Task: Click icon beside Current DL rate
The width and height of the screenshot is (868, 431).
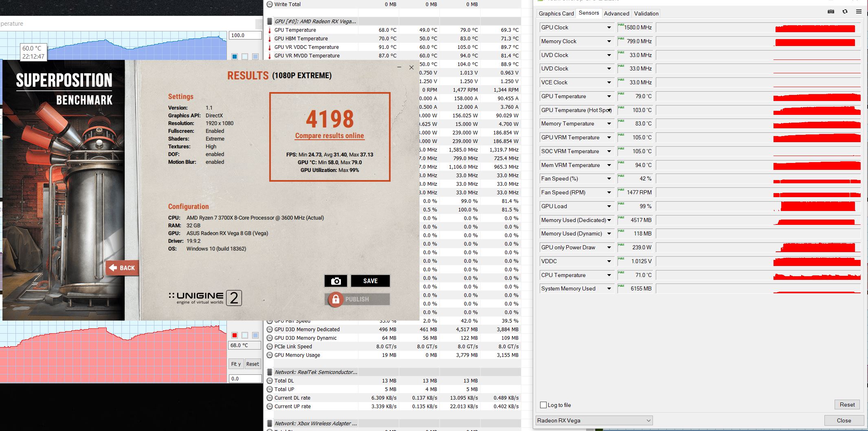Action: (x=270, y=398)
